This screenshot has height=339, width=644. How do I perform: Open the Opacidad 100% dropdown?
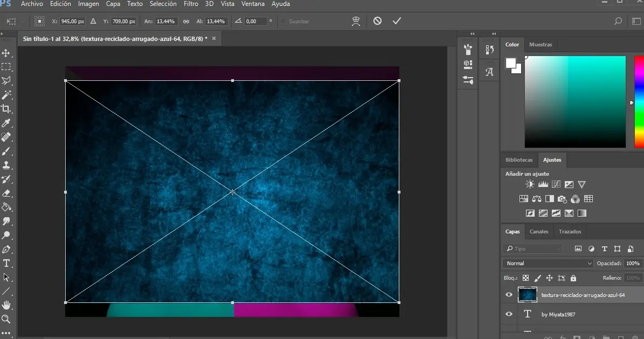632,263
